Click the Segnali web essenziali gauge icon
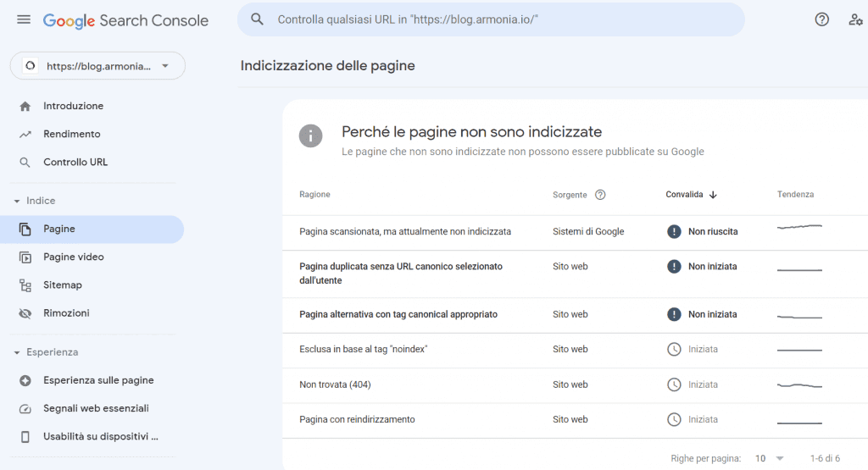 point(25,409)
